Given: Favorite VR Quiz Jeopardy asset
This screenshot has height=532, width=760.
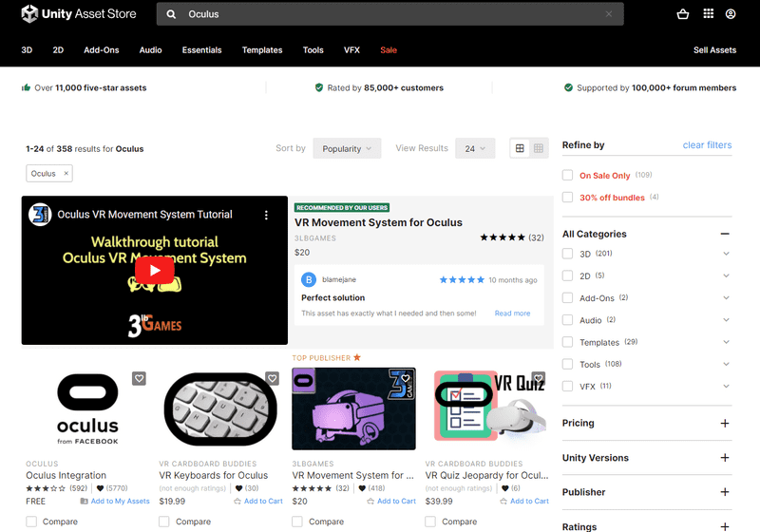Looking at the screenshot, I should [x=539, y=378].
